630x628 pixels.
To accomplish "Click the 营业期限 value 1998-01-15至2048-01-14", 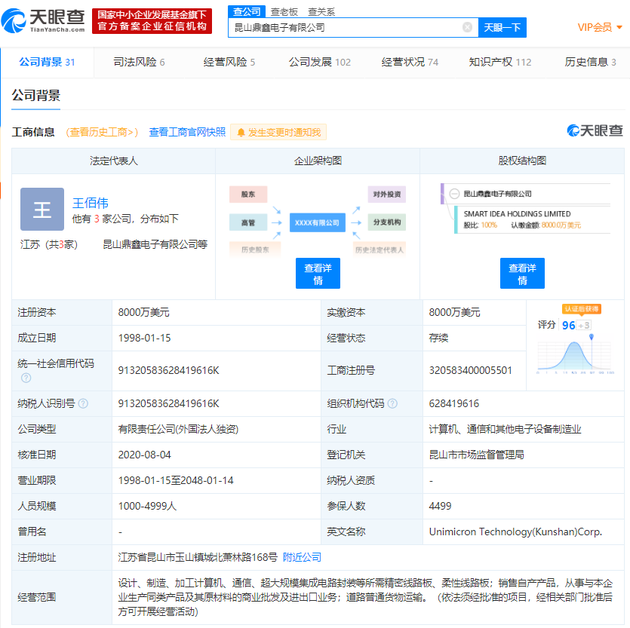I will pyautogui.click(x=176, y=480).
